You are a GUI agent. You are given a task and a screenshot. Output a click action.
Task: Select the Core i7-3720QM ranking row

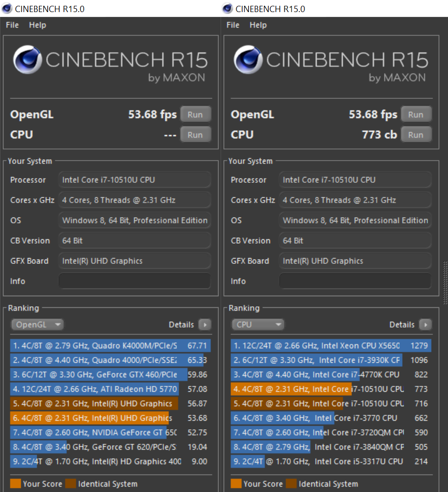coord(331,432)
